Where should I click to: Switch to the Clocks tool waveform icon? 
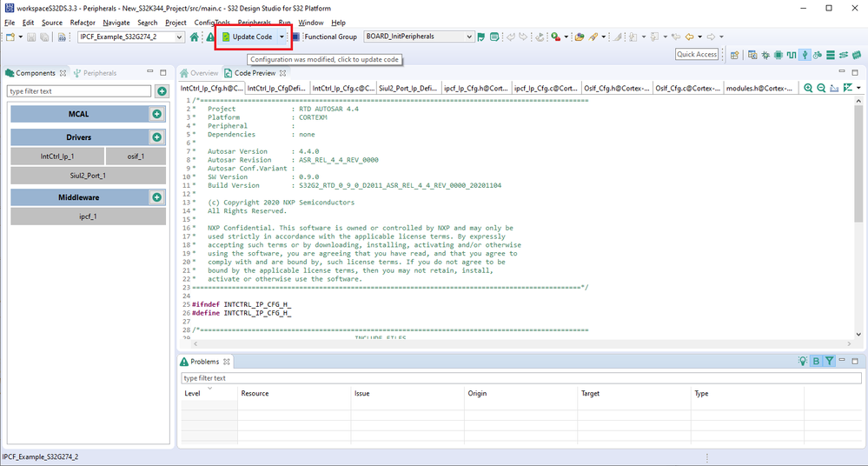coord(792,55)
